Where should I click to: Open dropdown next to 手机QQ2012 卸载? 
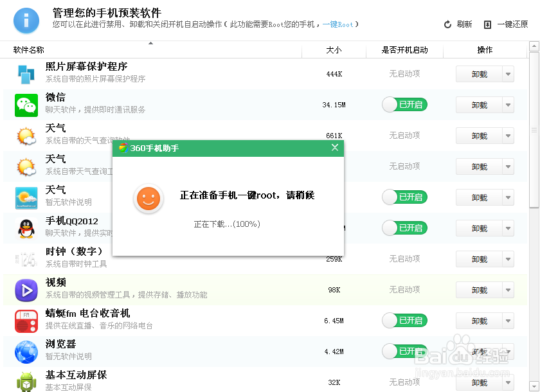(x=508, y=228)
